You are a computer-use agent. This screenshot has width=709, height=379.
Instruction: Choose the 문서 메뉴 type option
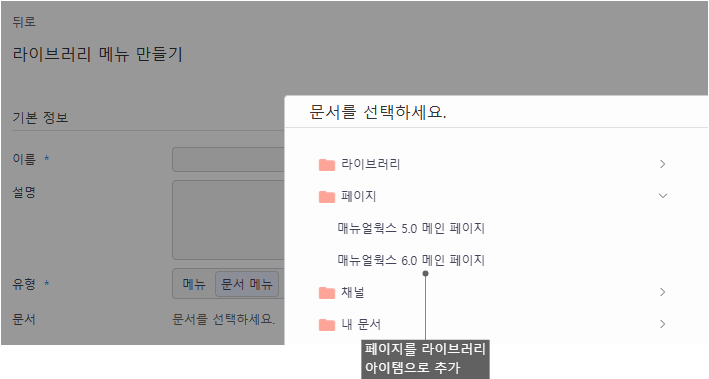tap(247, 284)
